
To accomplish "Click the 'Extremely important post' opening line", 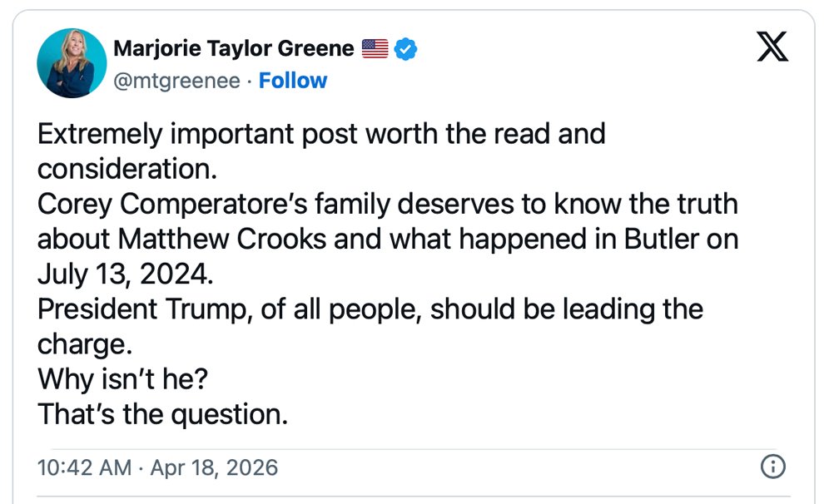I will 320,134.
